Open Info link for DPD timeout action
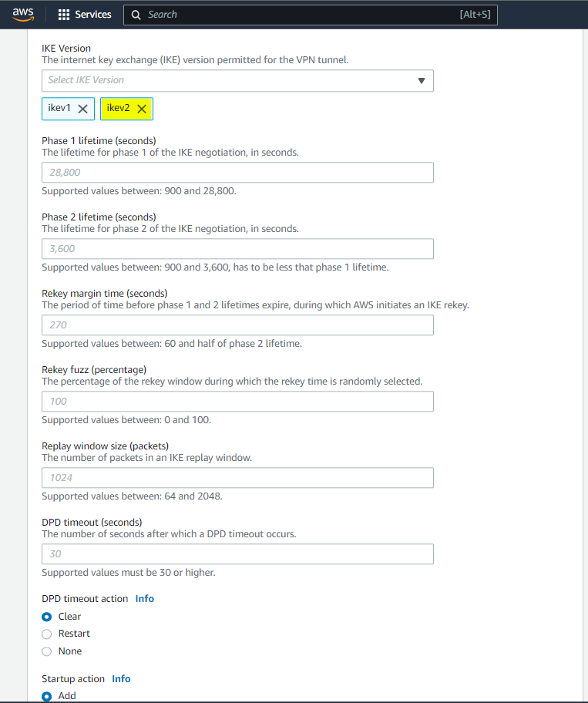588x703 pixels. (145, 598)
